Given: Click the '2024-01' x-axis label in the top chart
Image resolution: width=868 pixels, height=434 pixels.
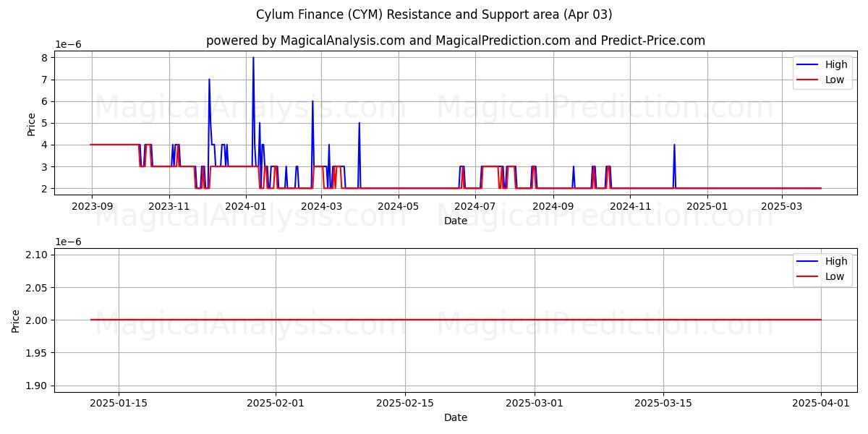Looking at the screenshot, I should click(246, 207).
